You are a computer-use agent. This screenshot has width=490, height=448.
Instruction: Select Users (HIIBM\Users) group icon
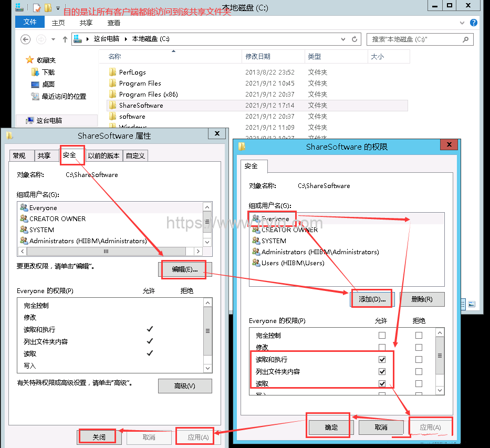tap(256, 263)
